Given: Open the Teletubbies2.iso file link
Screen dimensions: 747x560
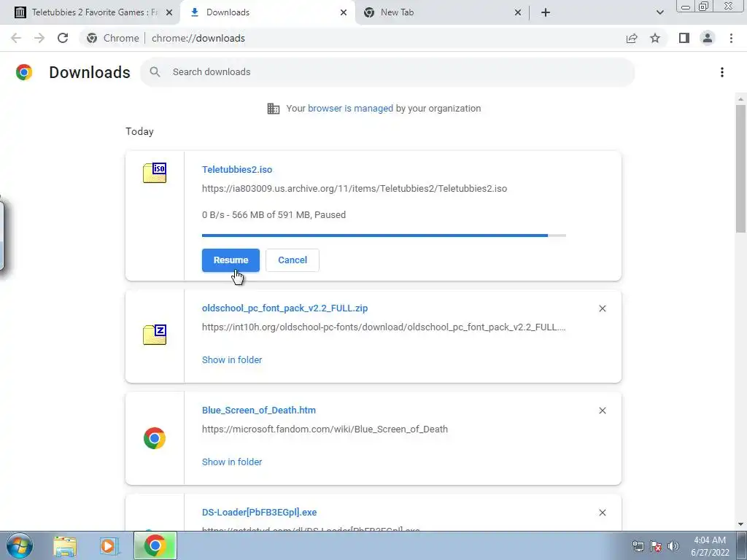Looking at the screenshot, I should click(237, 169).
